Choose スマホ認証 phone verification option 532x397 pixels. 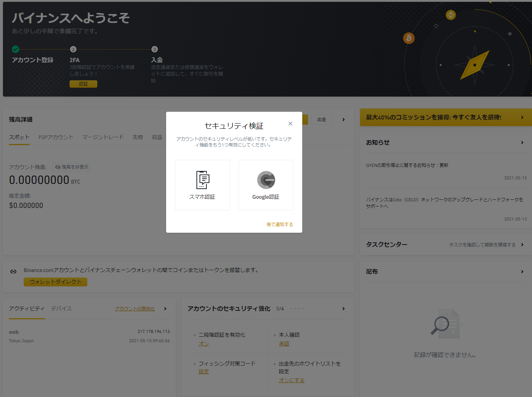coord(202,185)
